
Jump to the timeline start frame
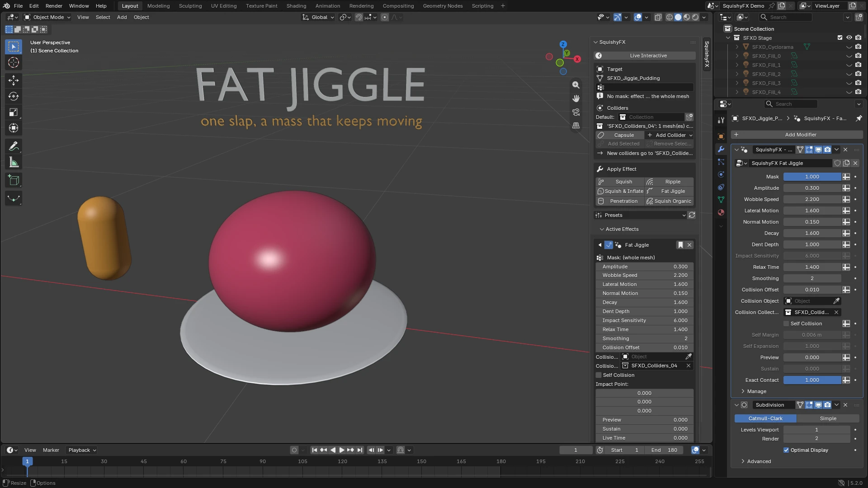315,450
